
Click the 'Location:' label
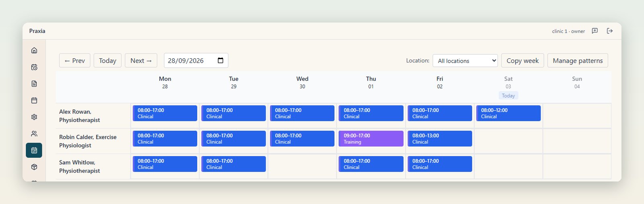(x=418, y=60)
